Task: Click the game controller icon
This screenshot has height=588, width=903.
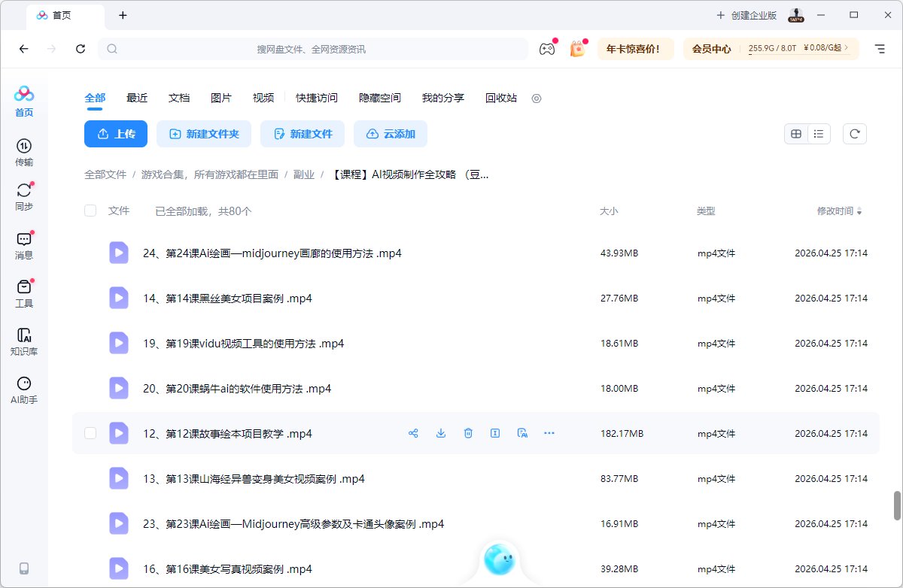Action: click(x=546, y=49)
